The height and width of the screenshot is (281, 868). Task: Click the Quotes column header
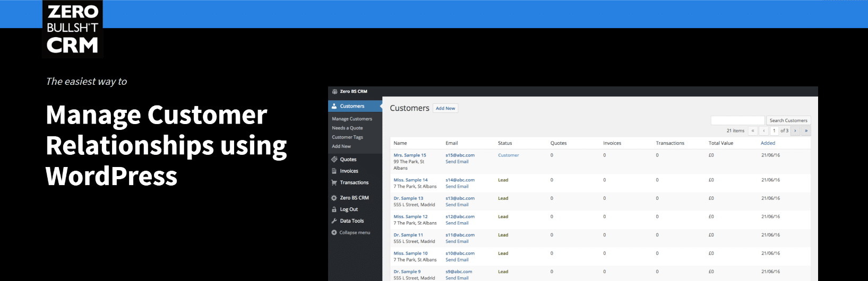point(558,143)
